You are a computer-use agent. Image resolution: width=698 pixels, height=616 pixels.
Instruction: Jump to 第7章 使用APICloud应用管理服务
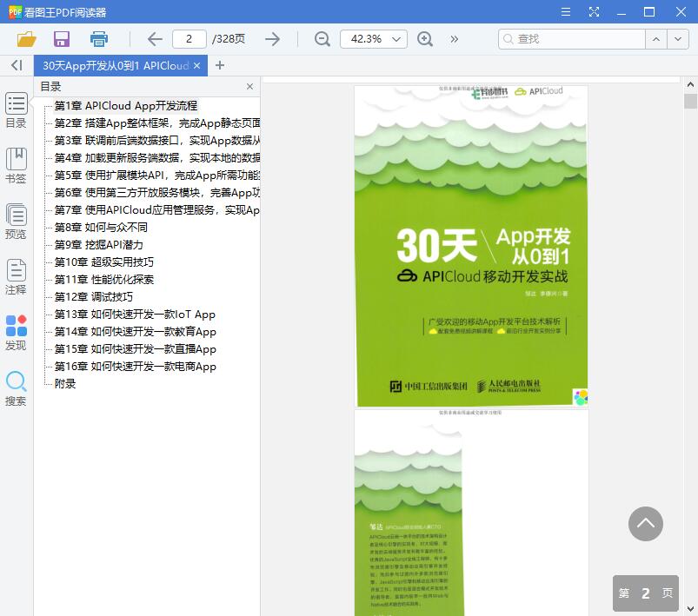(x=157, y=209)
